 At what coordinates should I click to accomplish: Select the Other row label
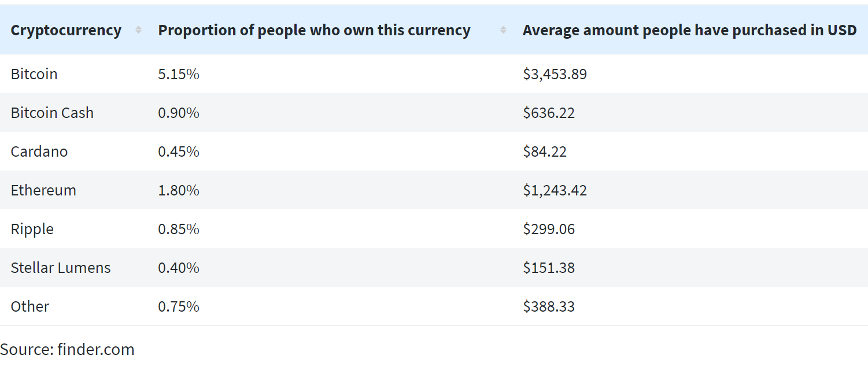30,306
